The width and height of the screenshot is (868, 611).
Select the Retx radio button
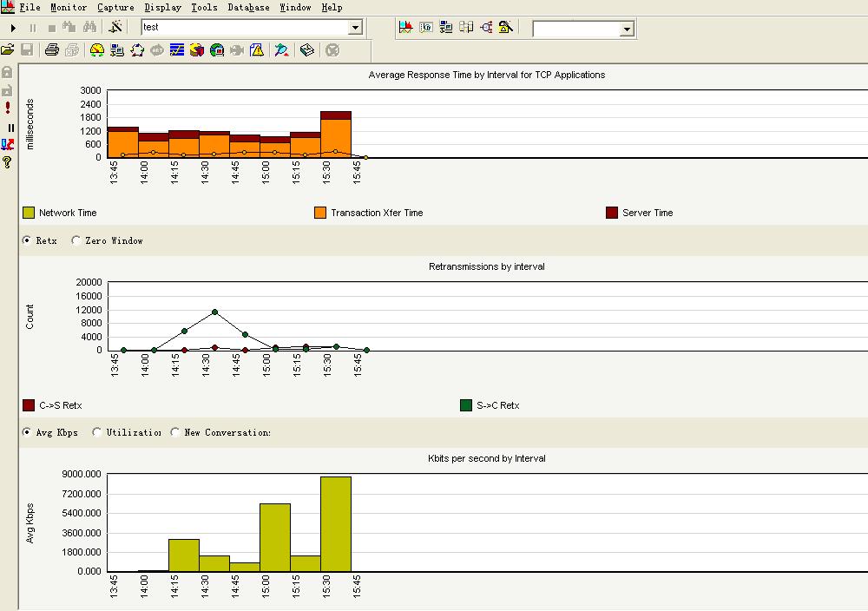coord(27,240)
